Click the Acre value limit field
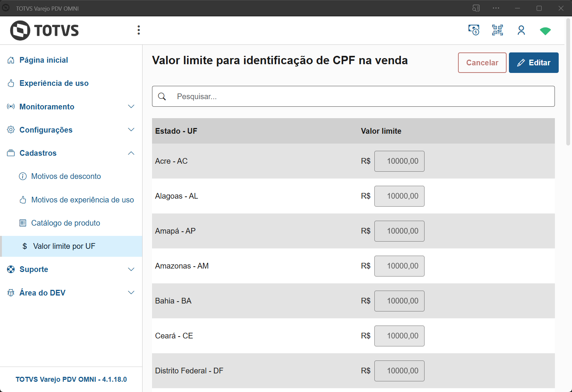This screenshot has height=392, width=572. 399,161
